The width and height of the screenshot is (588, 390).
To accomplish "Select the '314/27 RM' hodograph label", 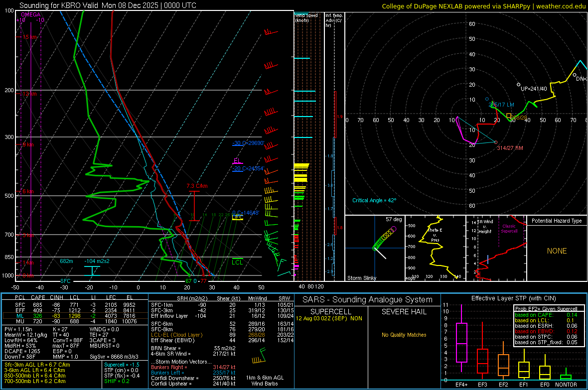I will coord(510,148).
